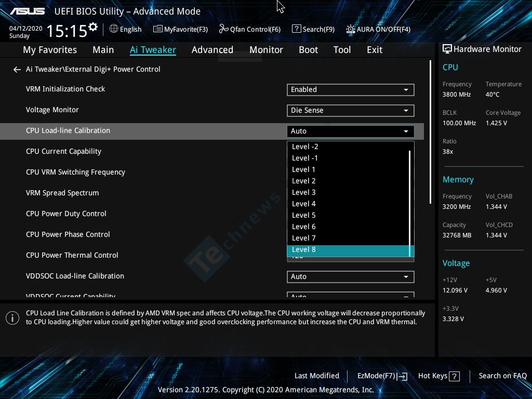Screen dimensions: 532x399
Task: View Last Modified settings
Action: 317,376
